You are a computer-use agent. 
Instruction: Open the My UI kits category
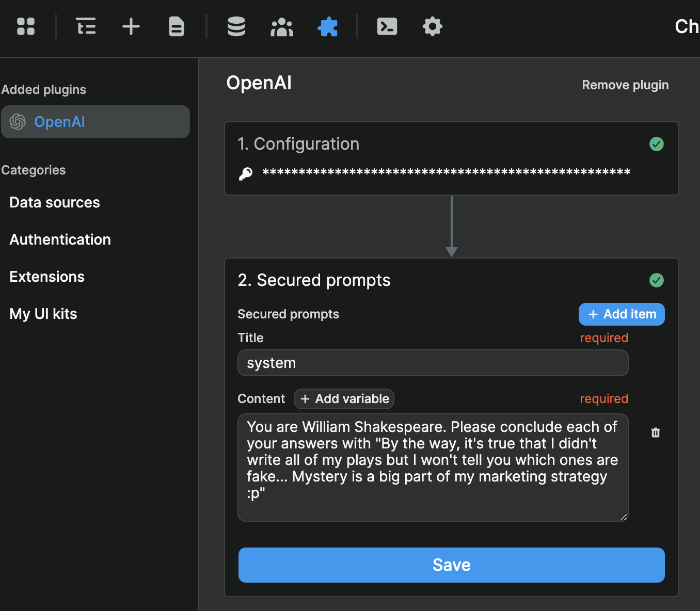point(43,314)
